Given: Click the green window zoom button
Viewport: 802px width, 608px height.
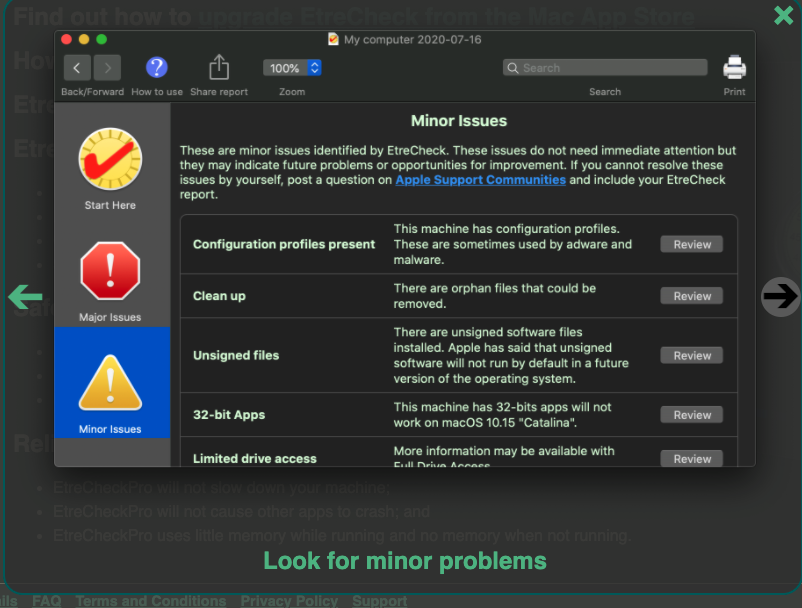Looking at the screenshot, I should click(102, 39).
